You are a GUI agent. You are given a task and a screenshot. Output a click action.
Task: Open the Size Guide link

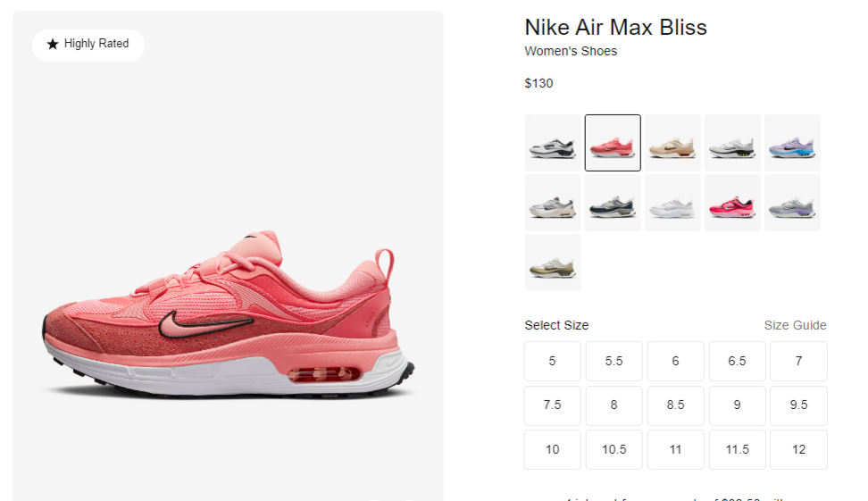tap(795, 325)
